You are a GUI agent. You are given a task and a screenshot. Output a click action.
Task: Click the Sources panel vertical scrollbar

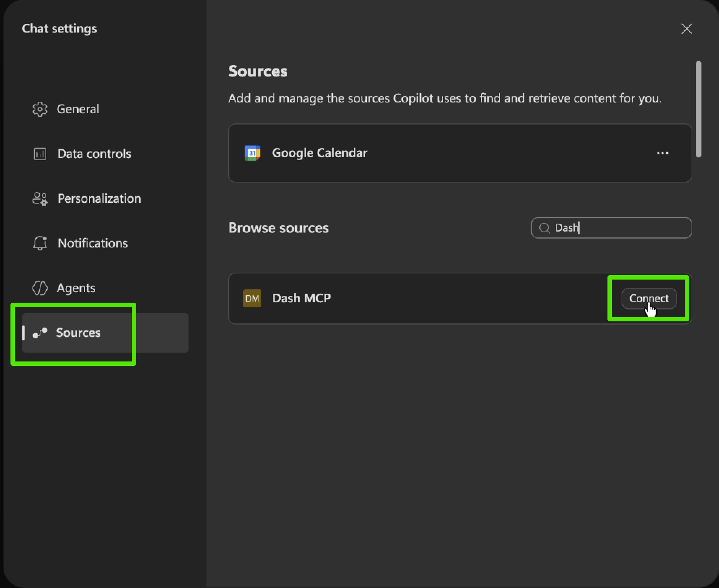698,109
